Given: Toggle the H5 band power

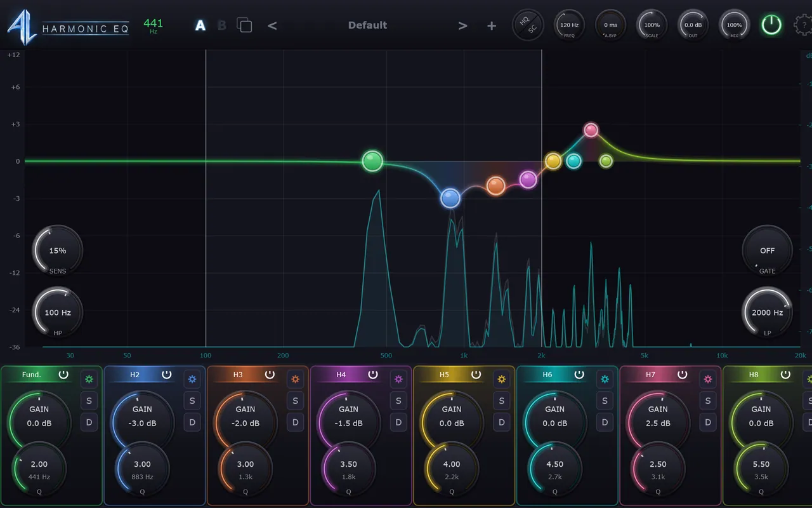Looking at the screenshot, I should [476, 375].
